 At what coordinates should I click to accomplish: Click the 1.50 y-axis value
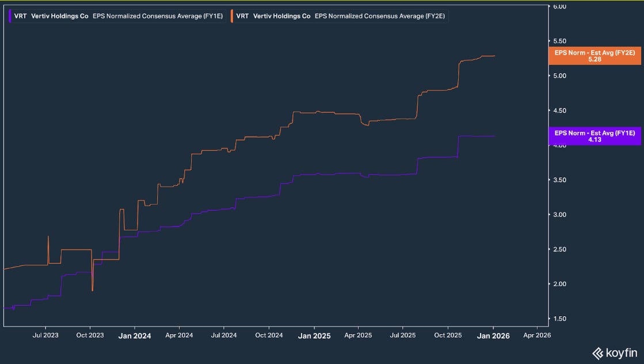(559, 319)
